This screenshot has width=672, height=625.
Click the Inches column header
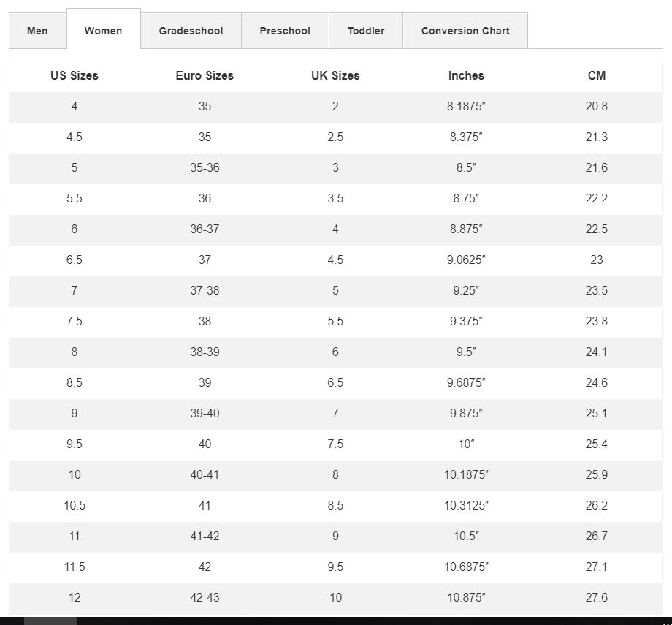click(x=466, y=75)
